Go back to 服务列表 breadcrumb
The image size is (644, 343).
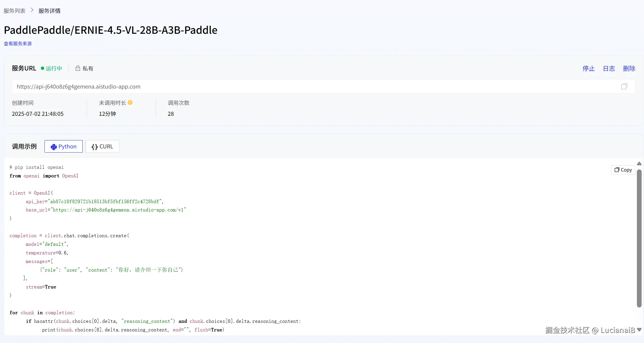[x=15, y=11]
